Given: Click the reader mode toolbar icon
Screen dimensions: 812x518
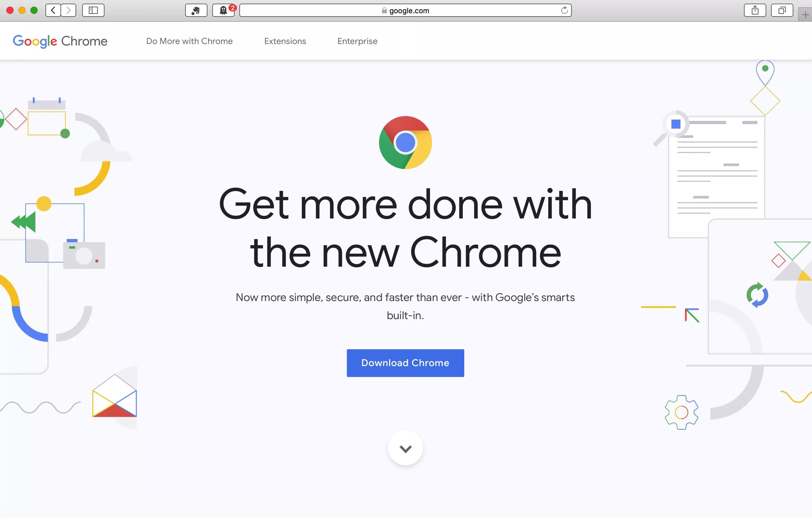Looking at the screenshot, I should (x=93, y=10).
